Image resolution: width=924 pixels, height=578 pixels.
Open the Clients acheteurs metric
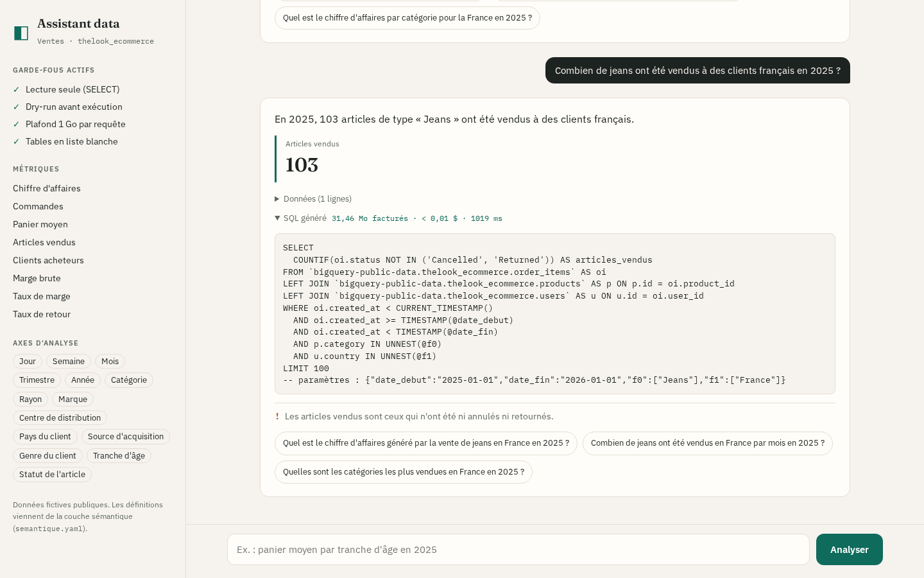48,261
